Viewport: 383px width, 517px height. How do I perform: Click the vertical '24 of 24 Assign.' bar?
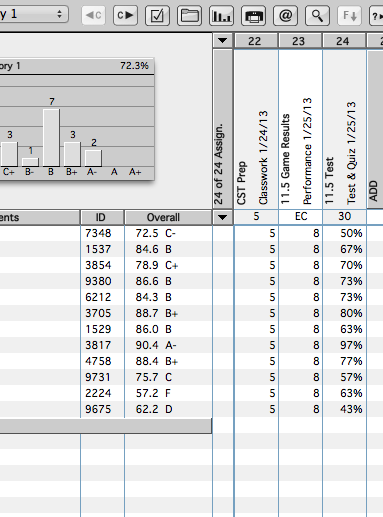pyautogui.click(x=222, y=129)
